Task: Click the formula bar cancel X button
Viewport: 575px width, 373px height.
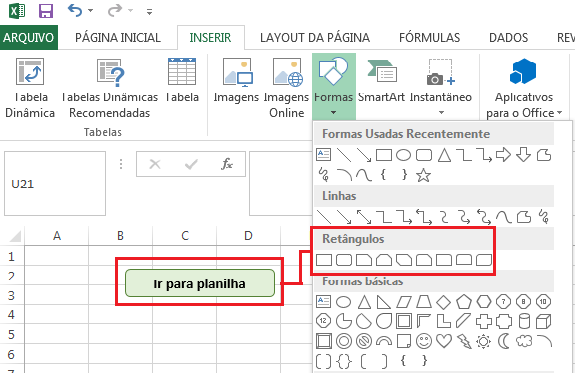Action: coord(155,164)
